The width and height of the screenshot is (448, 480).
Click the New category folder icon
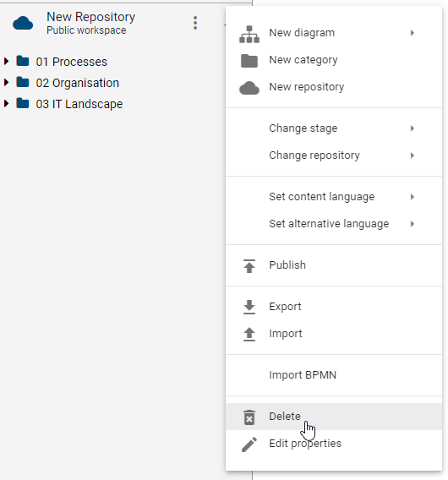[249, 61]
